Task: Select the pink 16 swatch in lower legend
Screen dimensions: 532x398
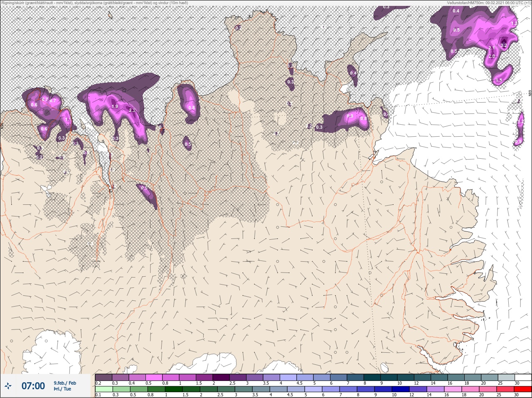Action: point(453,389)
